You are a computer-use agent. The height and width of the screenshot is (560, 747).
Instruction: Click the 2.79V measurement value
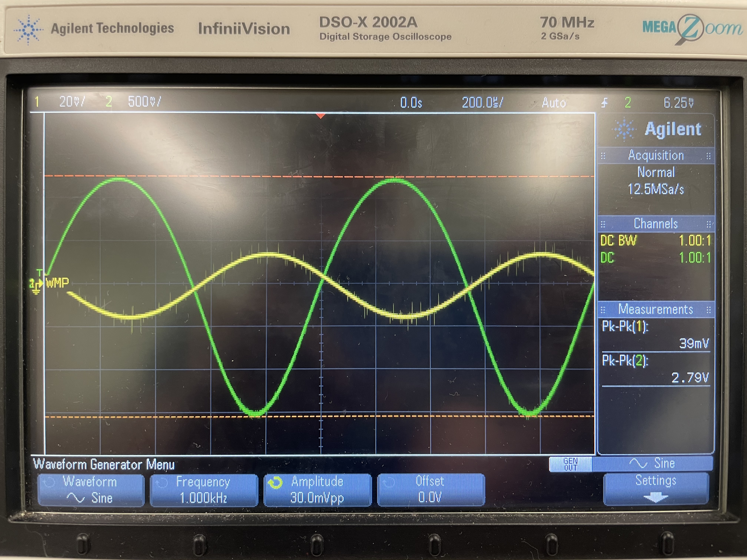(690, 378)
